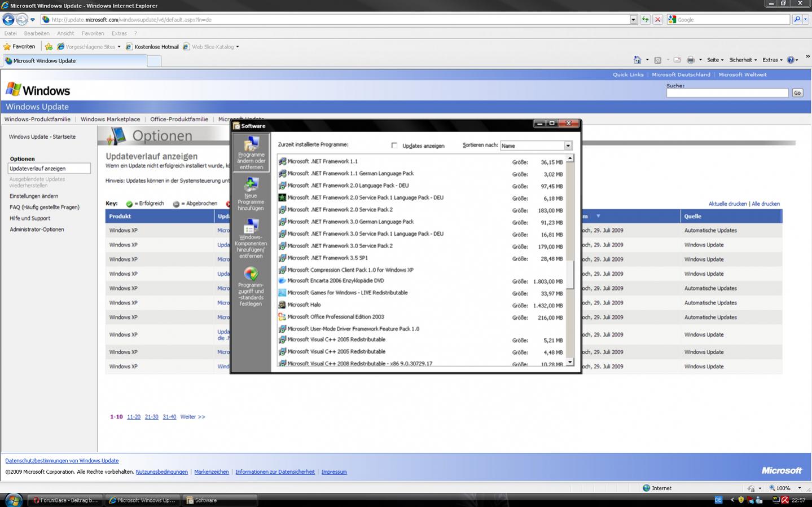812x507 pixels.
Task: Open the search provider dropdown arrow
Action: point(806,19)
